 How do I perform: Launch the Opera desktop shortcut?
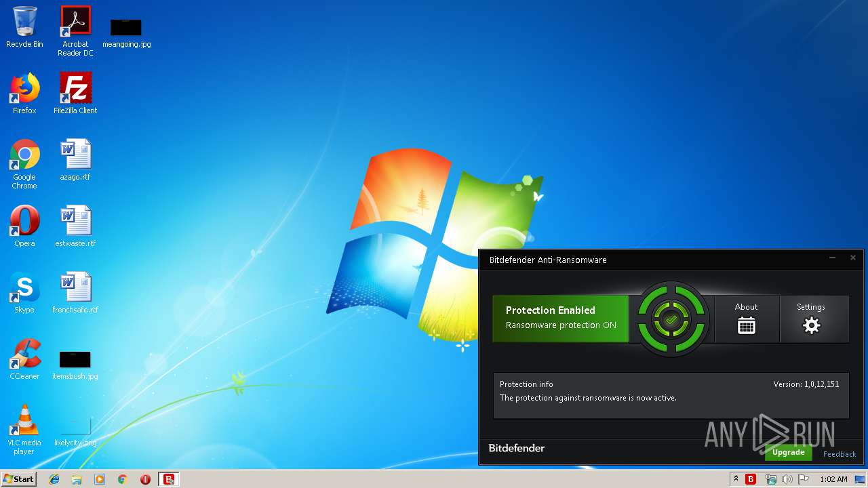click(x=24, y=226)
